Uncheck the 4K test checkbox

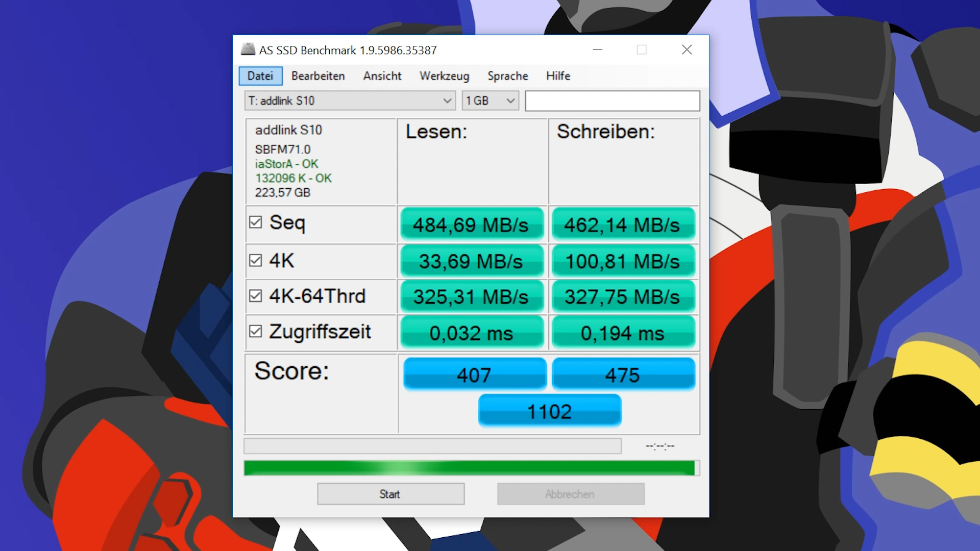(255, 261)
